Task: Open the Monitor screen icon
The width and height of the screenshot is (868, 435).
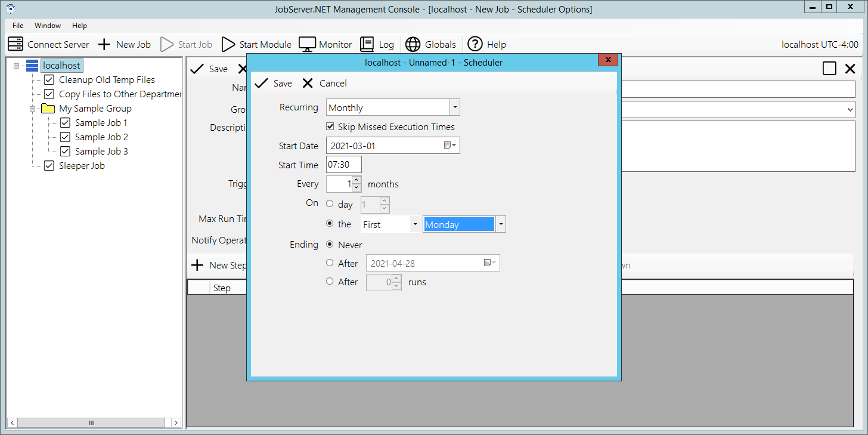Action: tap(307, 44)
